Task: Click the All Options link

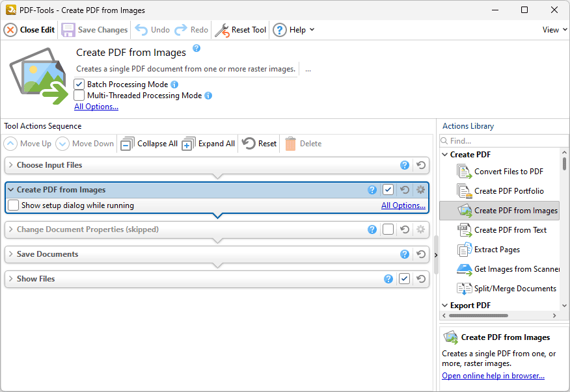Action: [x=96, y=106]
